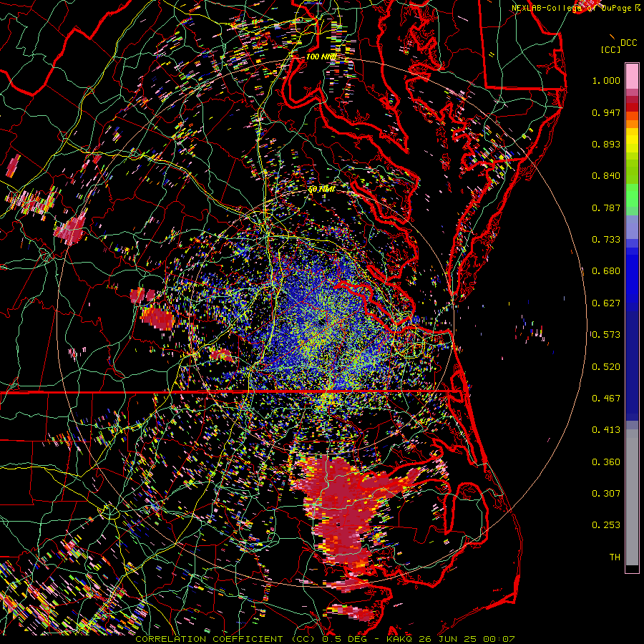Select the 0.253 scale label
644x644 pixels.
pyautogui.click(x=606, y=525)
